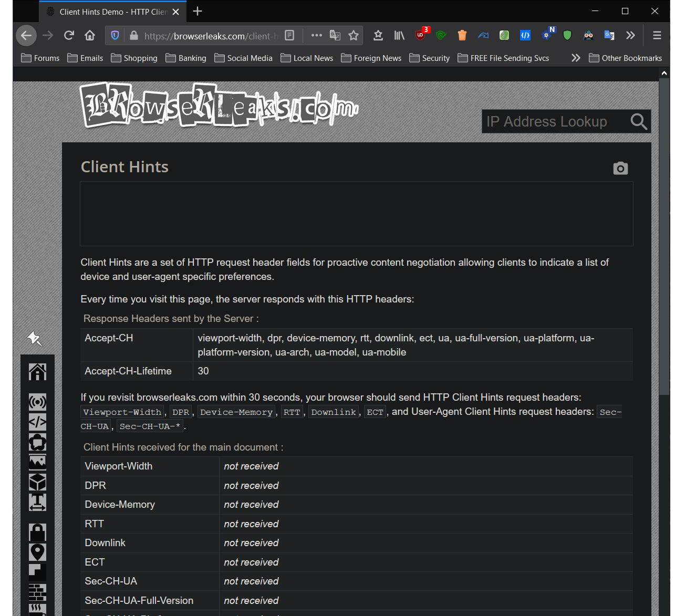Click the translate page icon in address bar
Screen dimensions: 685x616
pyautogui.click(x=335, y=35)
